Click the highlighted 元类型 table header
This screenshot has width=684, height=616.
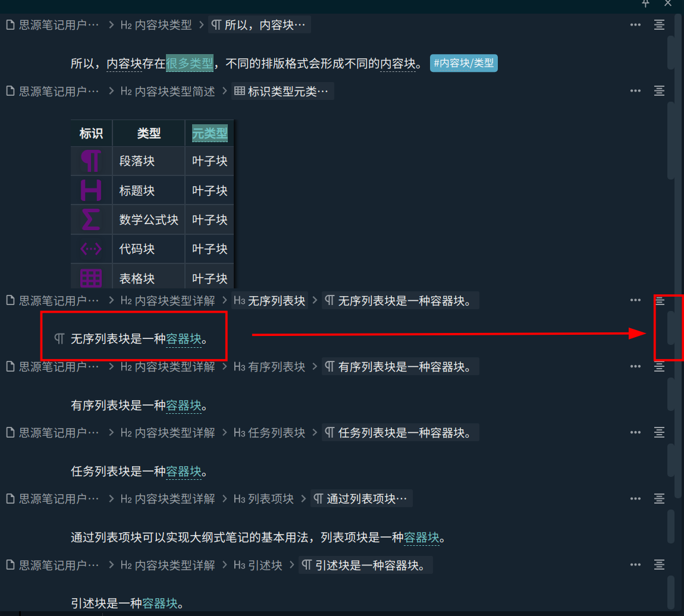(x=209, y=133)
